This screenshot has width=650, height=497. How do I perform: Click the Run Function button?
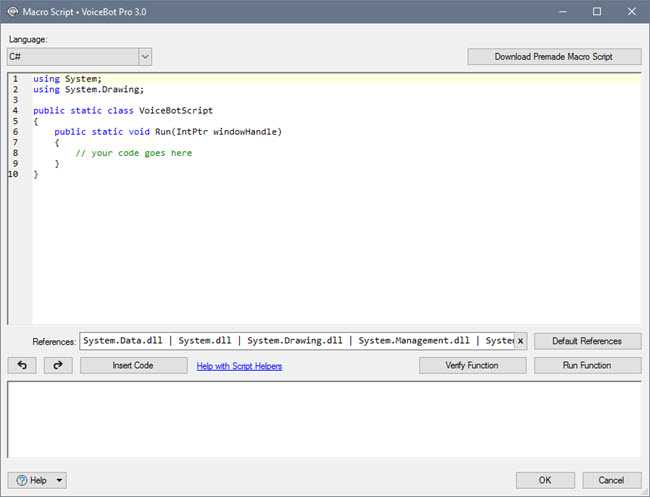pos(587,365)
